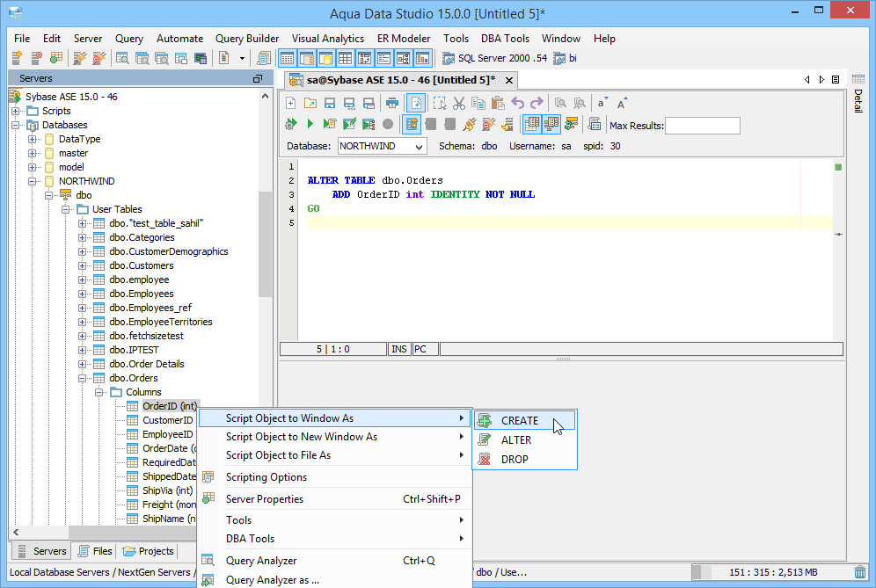Toggle the grid results view button
Viewport: 876px width, 588px height.
click(532, 124)
